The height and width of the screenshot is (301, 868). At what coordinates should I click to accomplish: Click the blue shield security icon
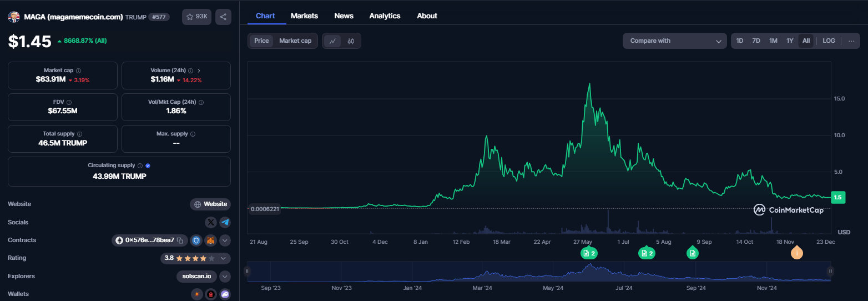pyautogui.click(x=196, y=240)
